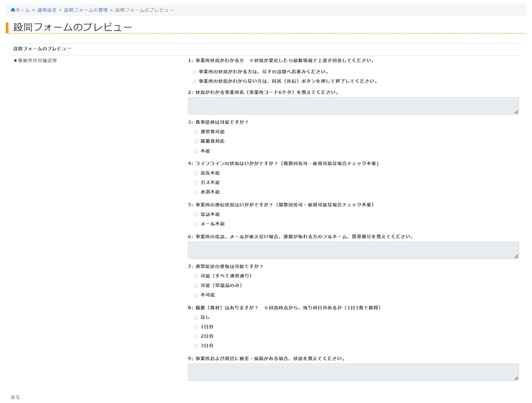Select radio 事業所の状況がわからない方は、回答（送信）ボタン
Viewport: 532px width, 403px height.
[x=194, y=82]
